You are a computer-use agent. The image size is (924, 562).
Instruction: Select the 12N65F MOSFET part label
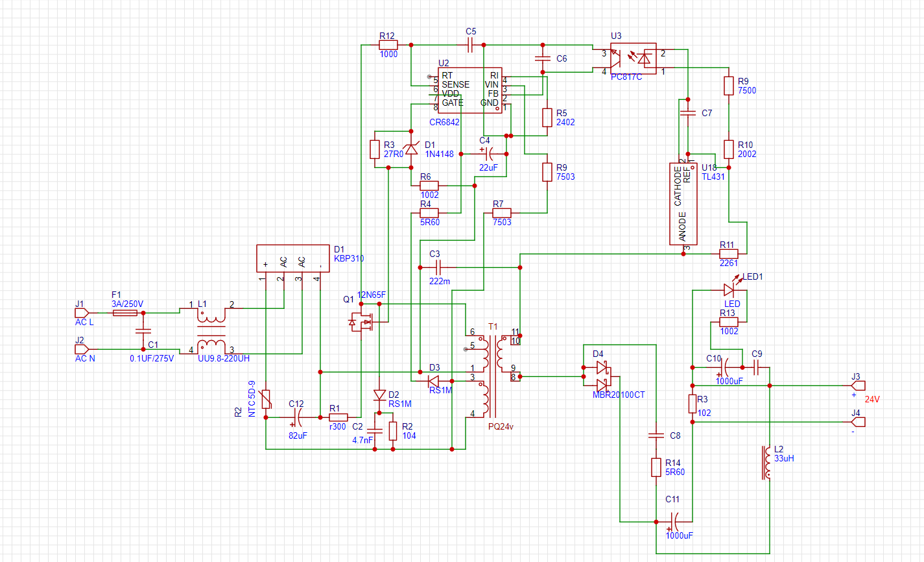(372, 295)
